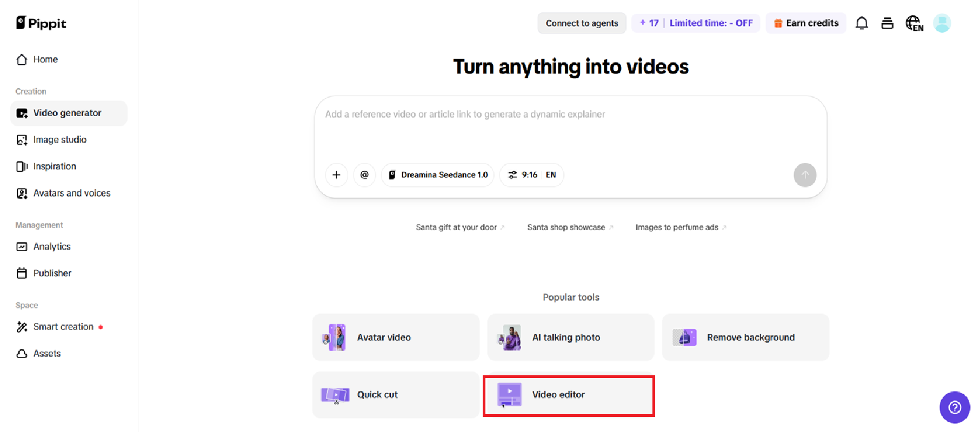Viewport: 980px width, 432px height.
Task: Click Earn credits button
Action: click(x=806, y=23)
